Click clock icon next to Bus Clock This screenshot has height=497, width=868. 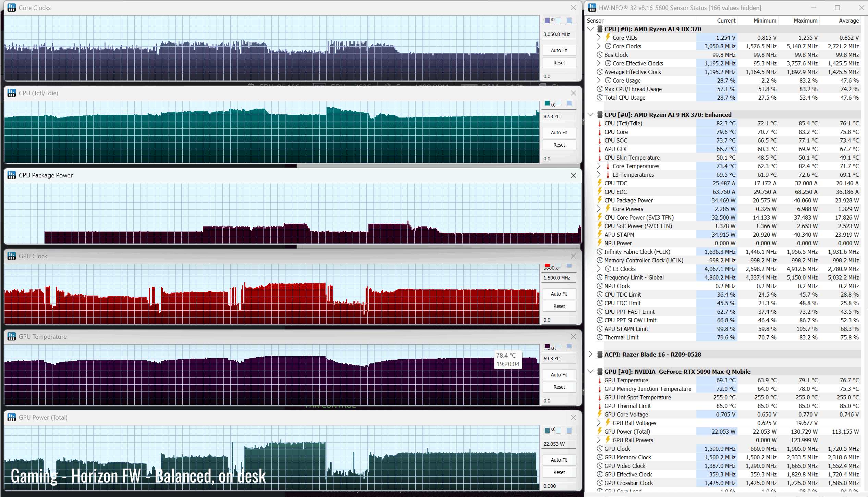pos(600,55)
